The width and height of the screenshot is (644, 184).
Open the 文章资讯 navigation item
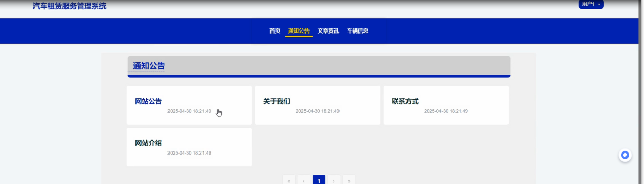[328, 31]
